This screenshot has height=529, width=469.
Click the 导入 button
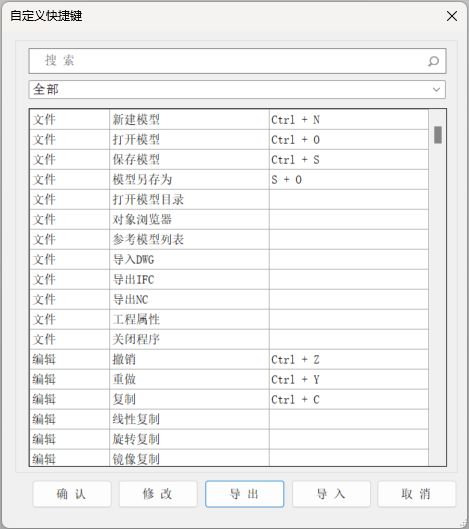coord(331,494)
